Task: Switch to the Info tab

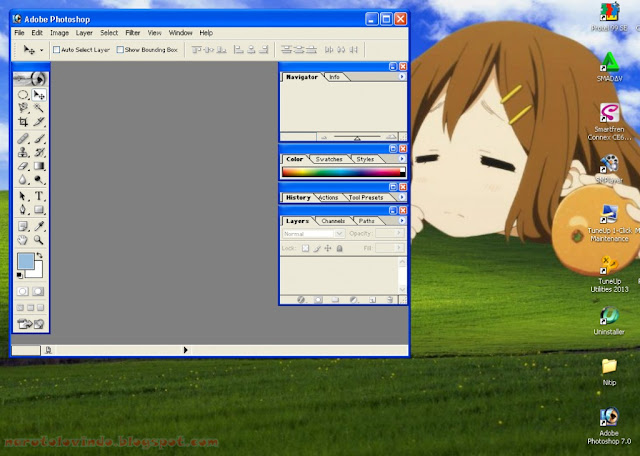Action: click(334, 77)
